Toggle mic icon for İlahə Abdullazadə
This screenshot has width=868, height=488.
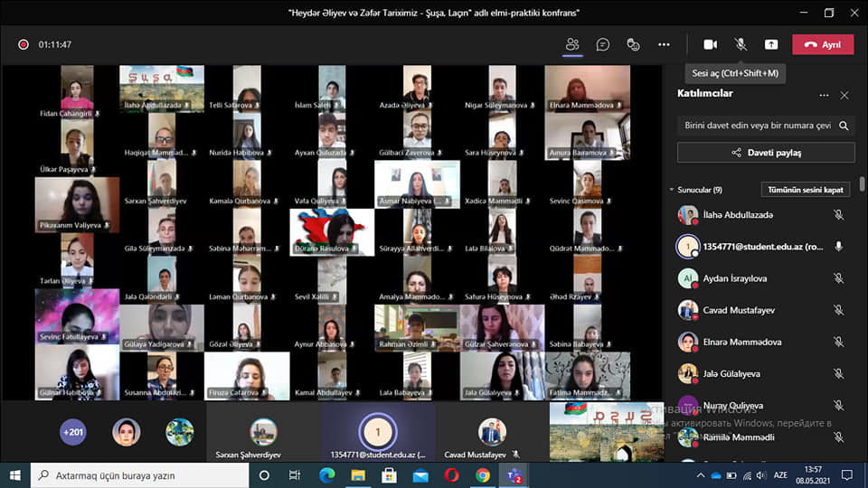(839, 215)
